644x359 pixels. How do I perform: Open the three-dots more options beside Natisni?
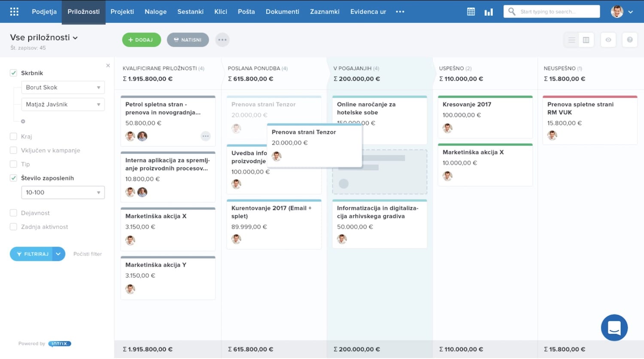click(x=222, y=39)
